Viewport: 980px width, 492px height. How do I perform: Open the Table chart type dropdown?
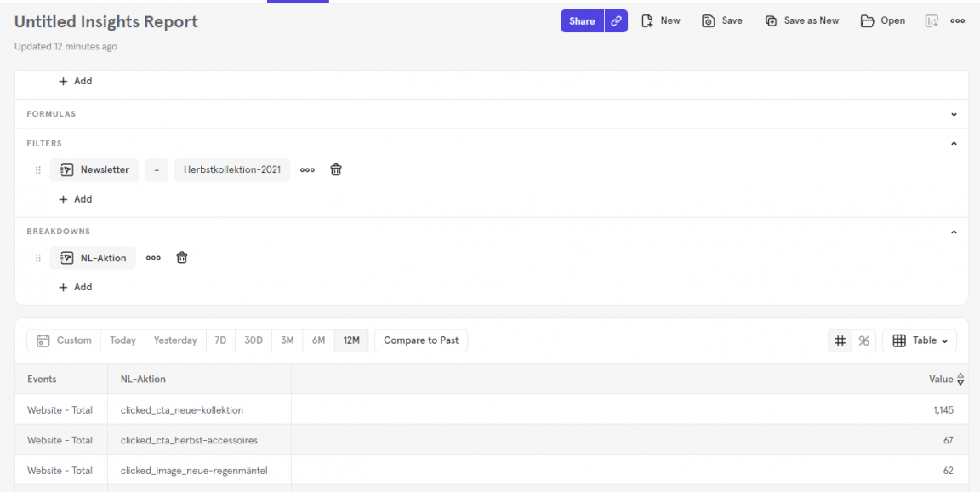tap(919, 340)
